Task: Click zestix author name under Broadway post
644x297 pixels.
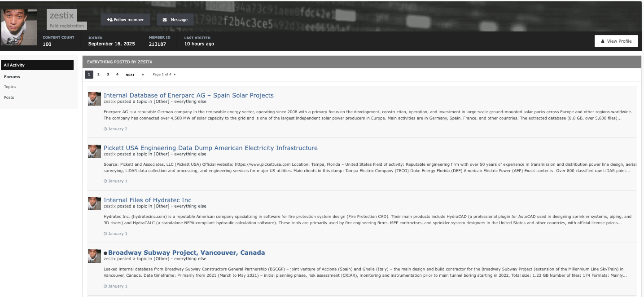Action: click(x=110, y=259)
